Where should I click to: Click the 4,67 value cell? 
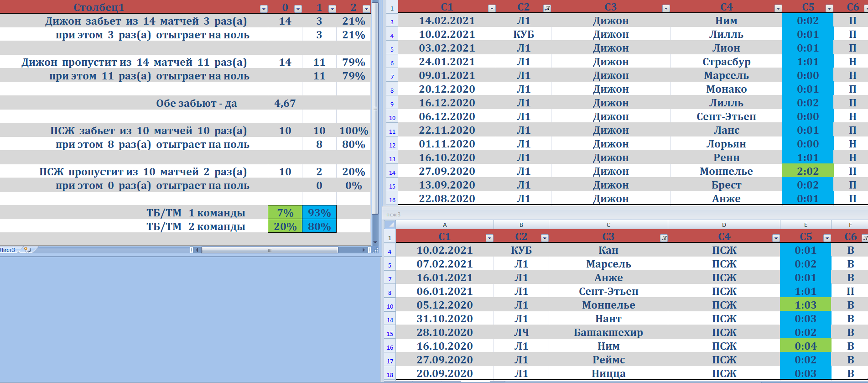tap(285, 103)
